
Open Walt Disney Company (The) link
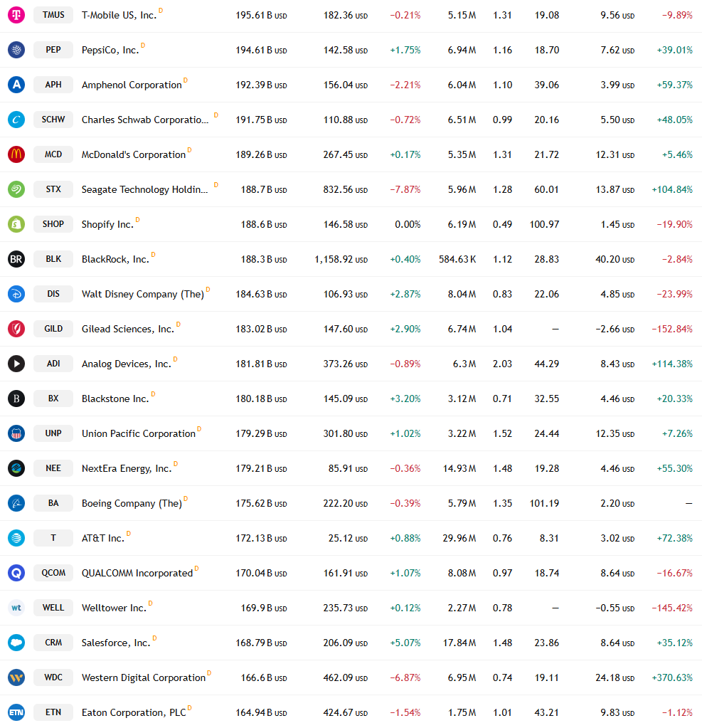click(x=142, y=295)
